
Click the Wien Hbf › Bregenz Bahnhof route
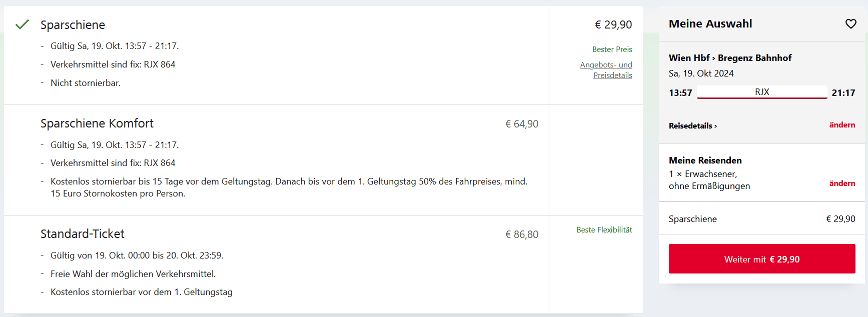pyautogui.click(x=730, y=58)
